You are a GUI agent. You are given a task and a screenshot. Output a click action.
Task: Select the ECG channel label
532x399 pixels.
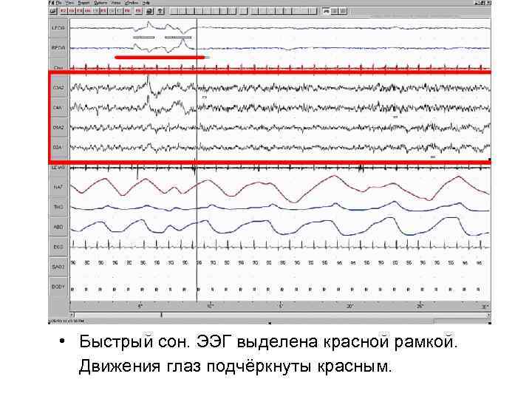(x=58, y=247)
